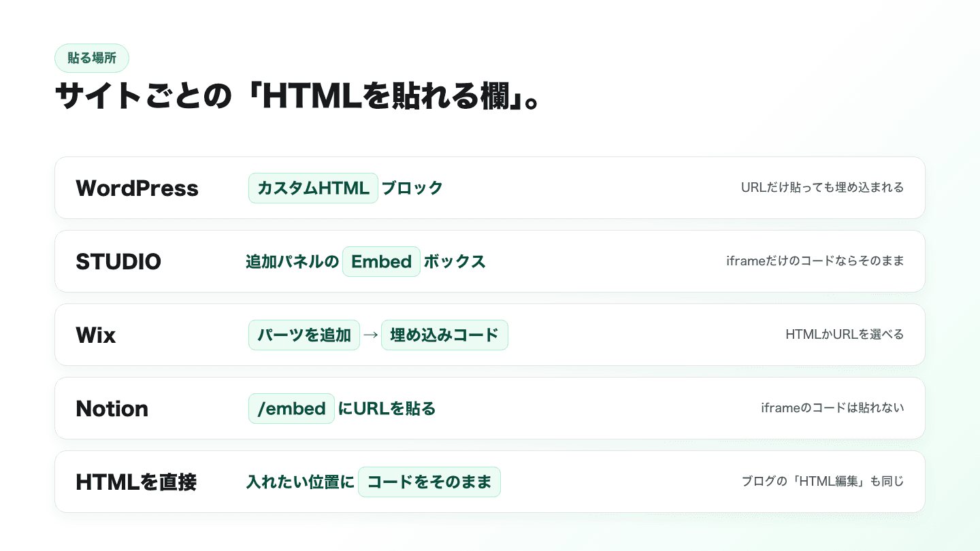Click the note iframeだけのコードならそのまま

(815, 261)
